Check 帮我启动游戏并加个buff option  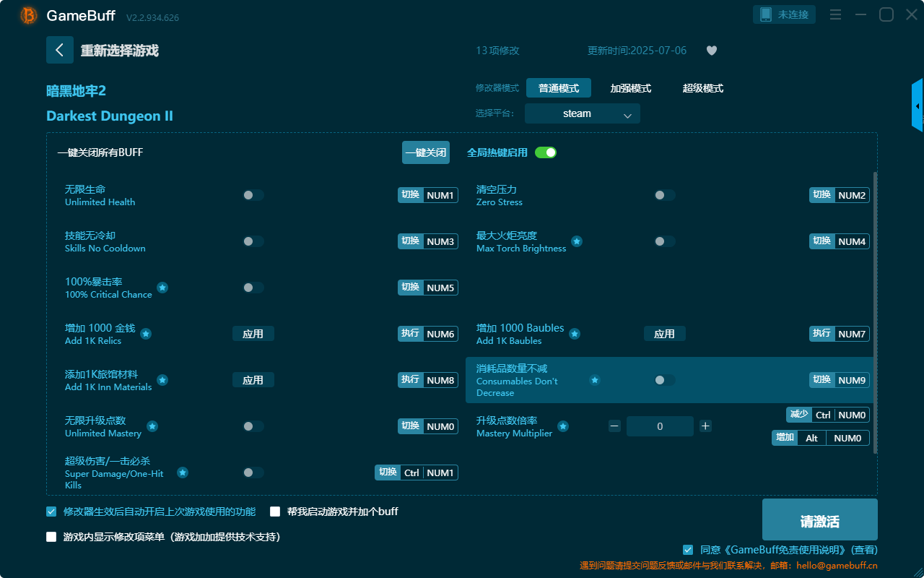click(275, 511)
